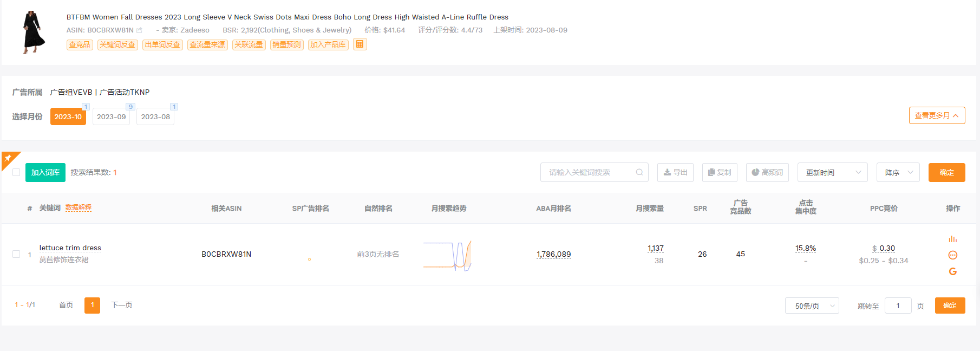Expand the 50条/页 page size dropdown
The image size is (980, 351).
pyautogui.click(x=812, y=306)
